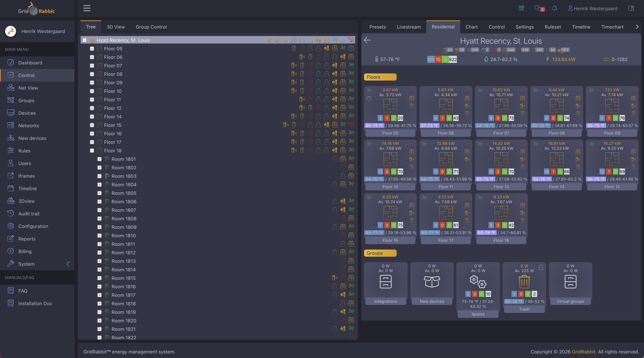Open the hamburger menu icon
This screenshot has height=358, width=644.
pyautogui.click(x=87, y=8)
